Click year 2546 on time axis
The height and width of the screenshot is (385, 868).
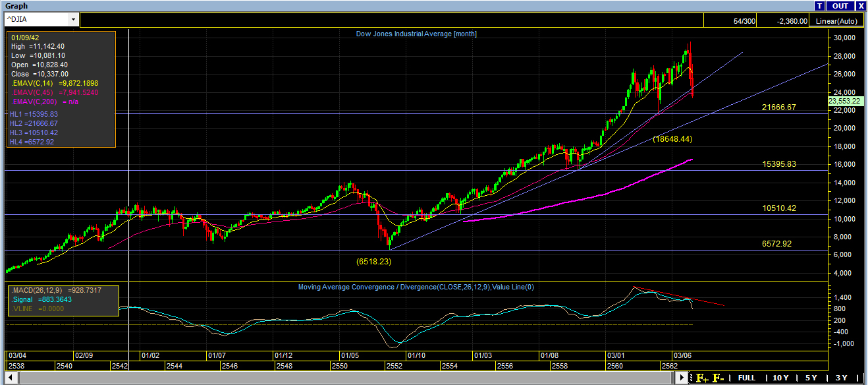230,365
